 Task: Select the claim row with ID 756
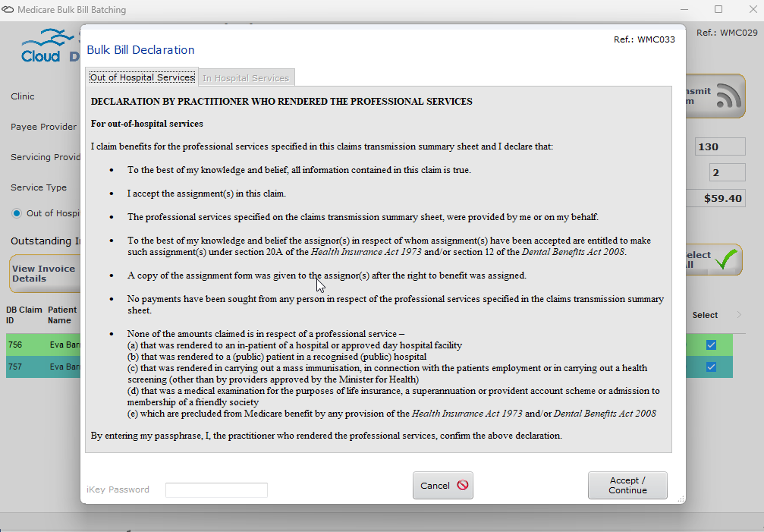point(43,345)
